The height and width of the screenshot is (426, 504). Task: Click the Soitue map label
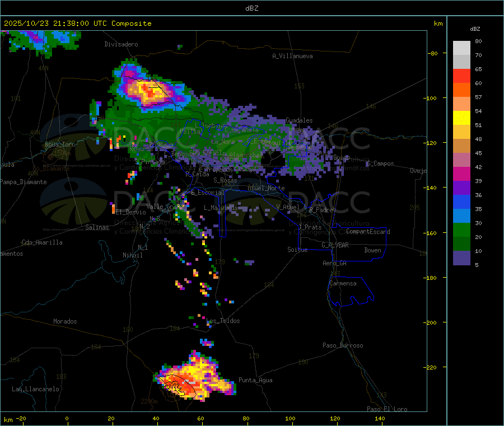[x=297, y=250]
